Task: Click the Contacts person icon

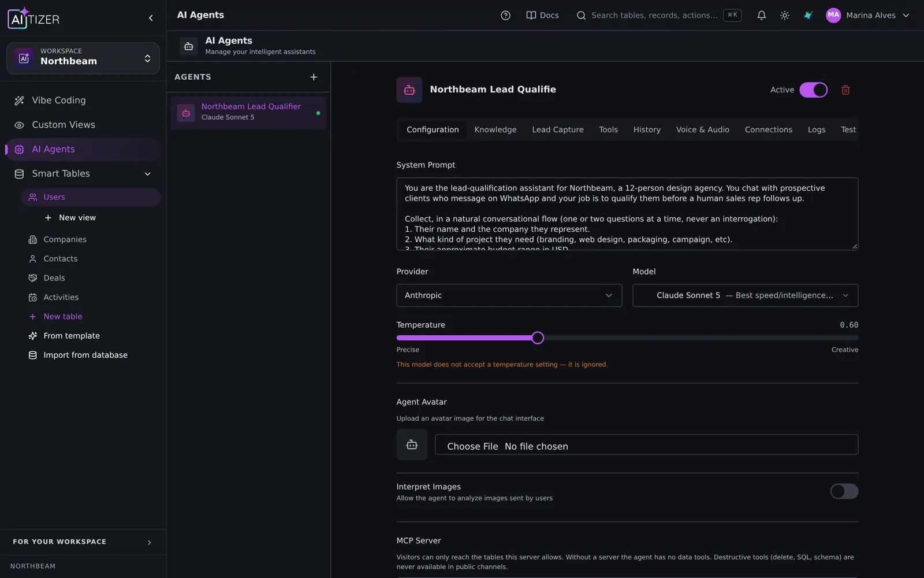Action: 33,259
